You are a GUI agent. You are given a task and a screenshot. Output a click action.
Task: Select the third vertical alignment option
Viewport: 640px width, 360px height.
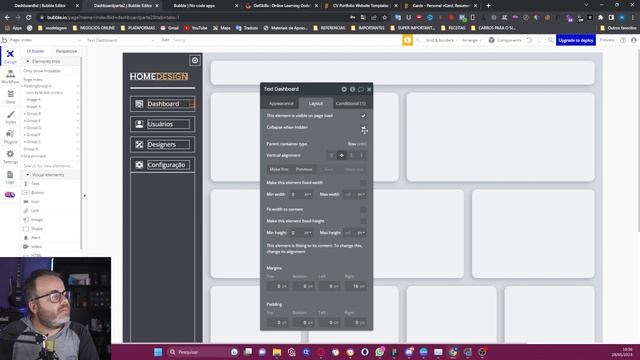coord(351,156)
